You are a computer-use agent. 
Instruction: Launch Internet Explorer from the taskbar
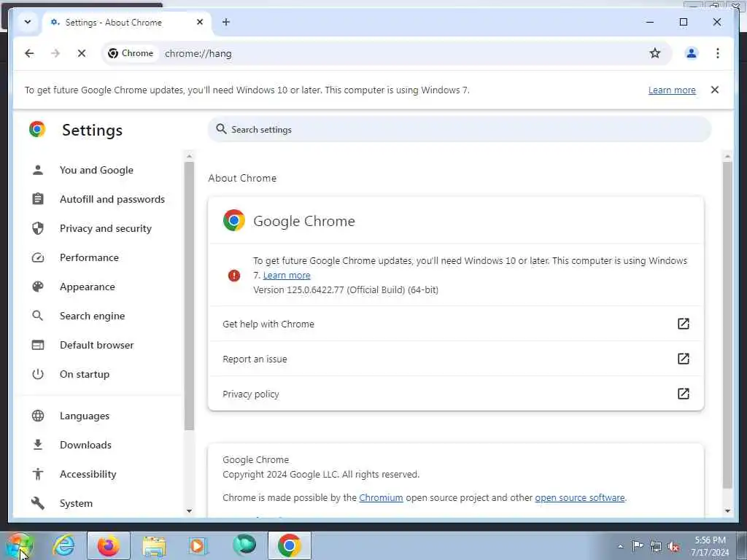coord(63,545)
